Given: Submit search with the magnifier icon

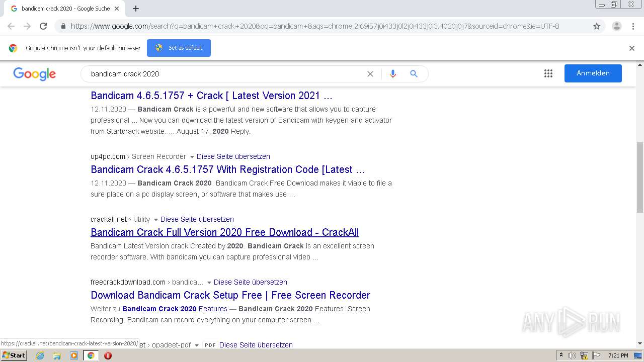Looking at the screenshot, I should pos(414,74).
